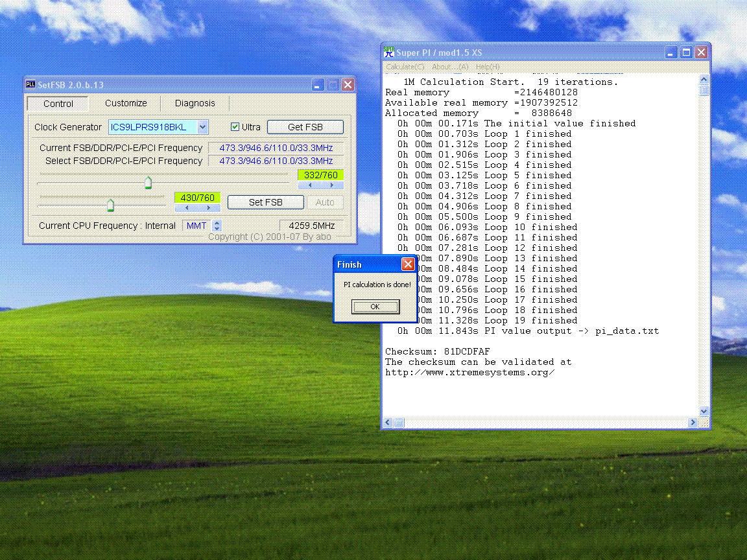Click the 332/760 value box

320,175
